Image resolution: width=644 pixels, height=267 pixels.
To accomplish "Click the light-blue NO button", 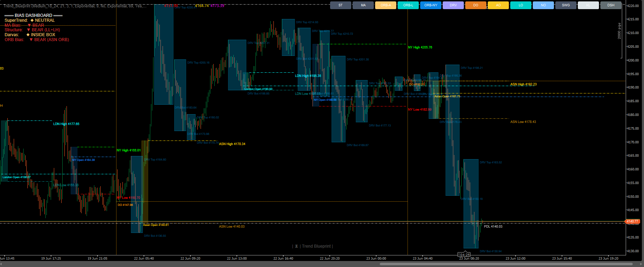I will (x=543, y=5).
